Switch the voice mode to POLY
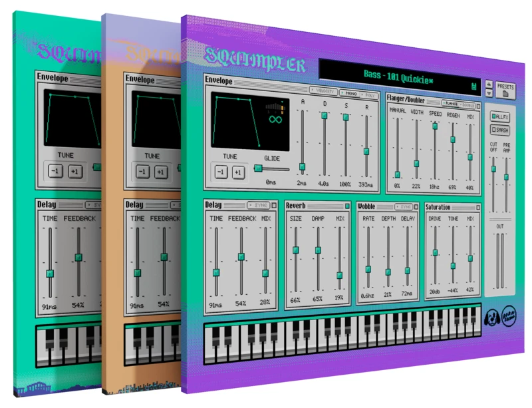 click(x=368, y=95)
